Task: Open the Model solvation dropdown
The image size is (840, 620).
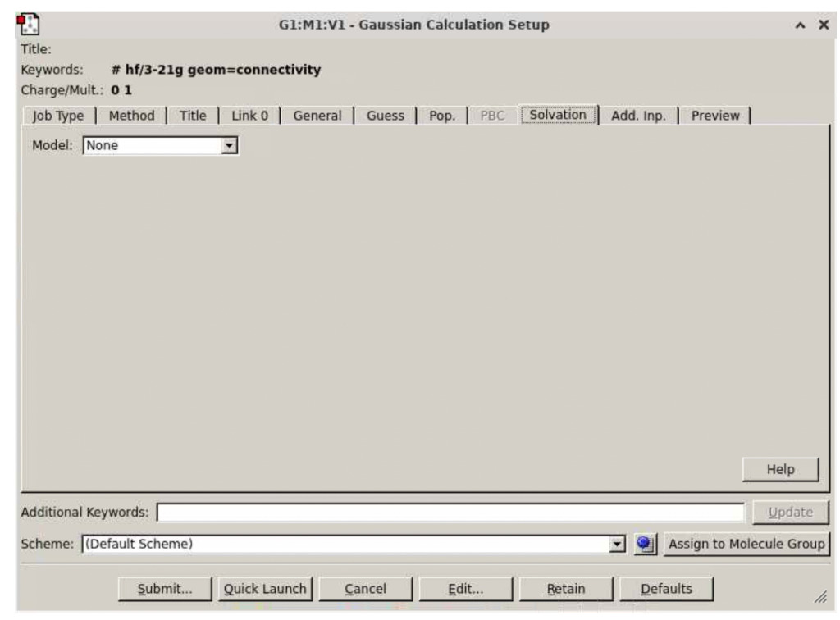Action: click(231, 146)
